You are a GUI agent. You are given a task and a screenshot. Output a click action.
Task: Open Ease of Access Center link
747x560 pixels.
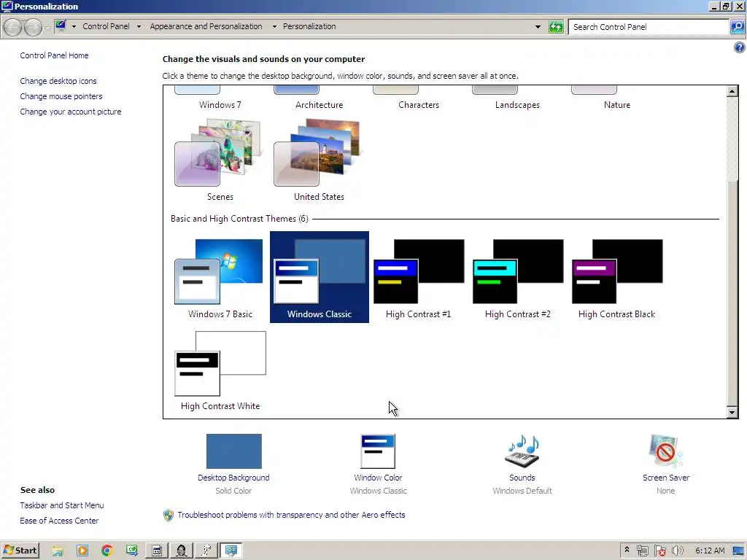coord(59,521)
